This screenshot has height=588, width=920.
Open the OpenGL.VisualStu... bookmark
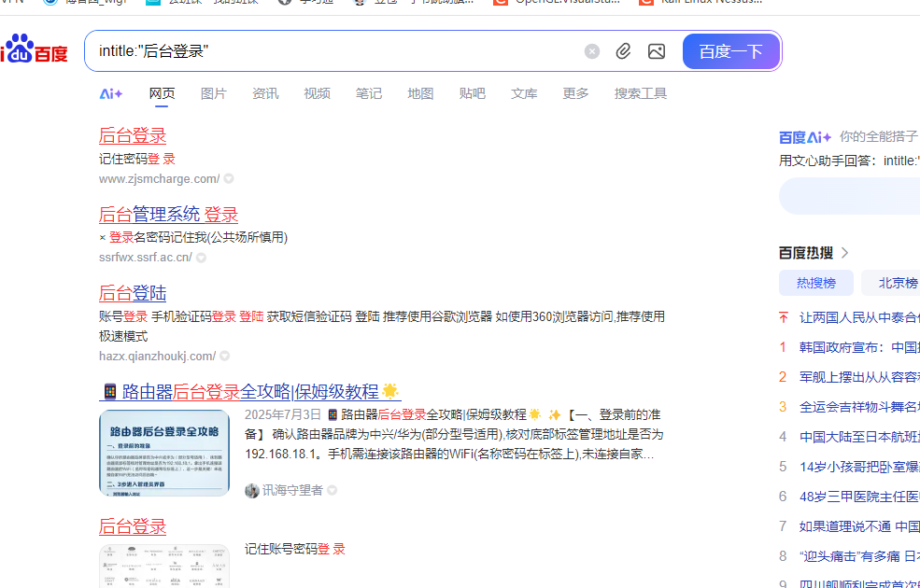point(557,2)
